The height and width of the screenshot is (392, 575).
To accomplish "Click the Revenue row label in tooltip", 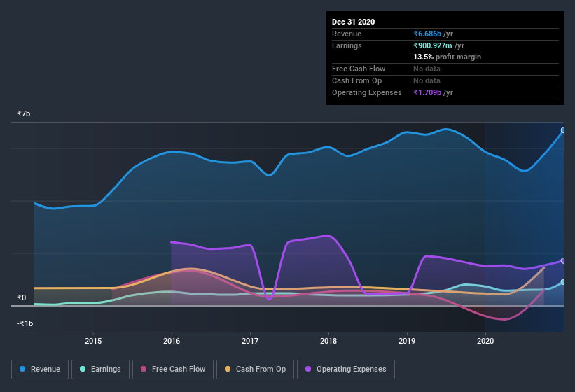I will (347, 34).
